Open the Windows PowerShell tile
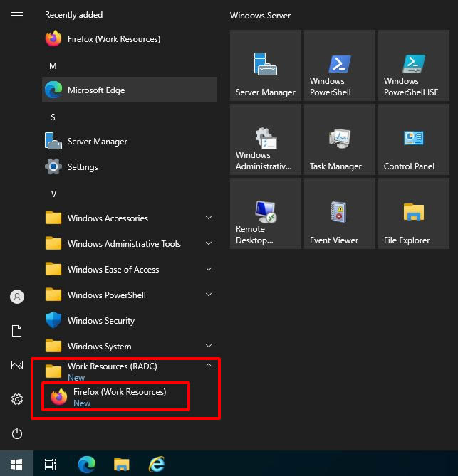Image resolution: width=458 pixels, height=476 pixels. click(340, 65)
